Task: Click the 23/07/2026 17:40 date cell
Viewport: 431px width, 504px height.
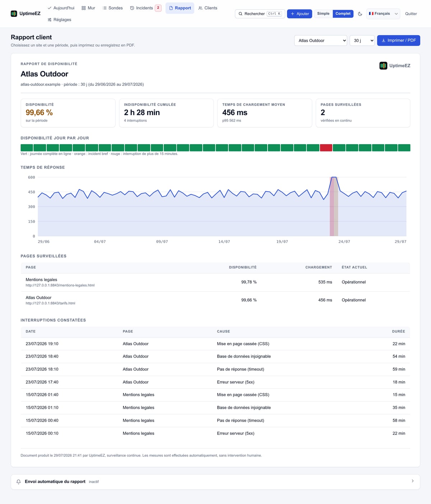Action: [42, 382]
